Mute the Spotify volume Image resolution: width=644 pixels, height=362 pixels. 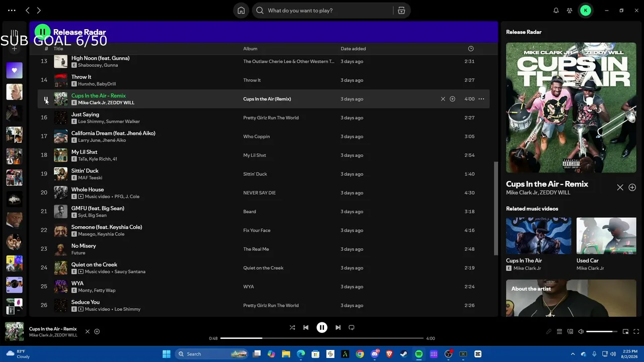click(581, 332)
